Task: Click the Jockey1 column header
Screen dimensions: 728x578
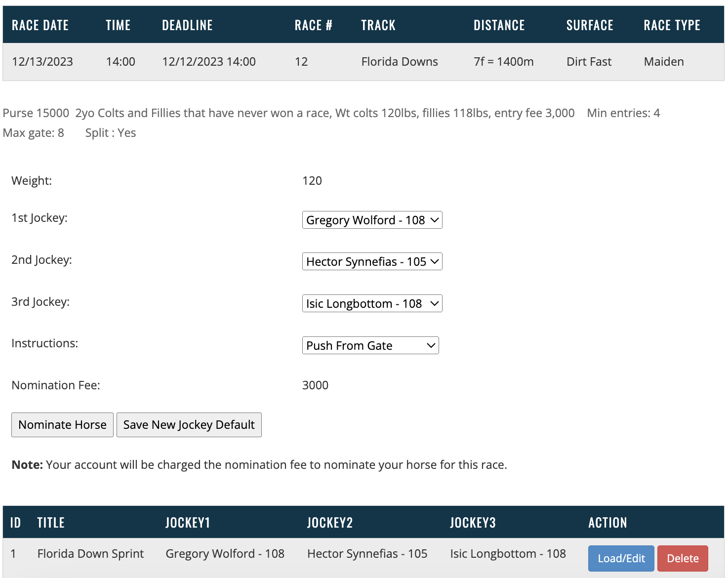Action: [x=188, y=523]
